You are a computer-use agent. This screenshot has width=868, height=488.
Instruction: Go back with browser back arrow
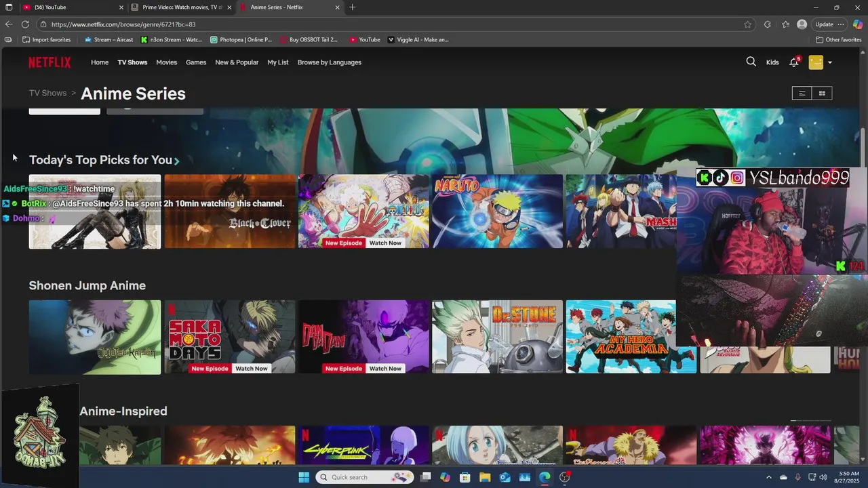coord(9,24)
